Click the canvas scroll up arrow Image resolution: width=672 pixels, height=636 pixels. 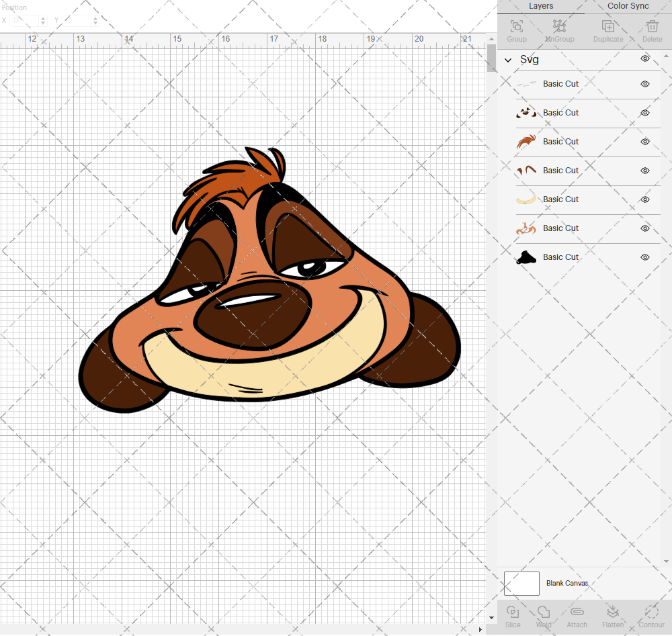(x=492, y=39)
